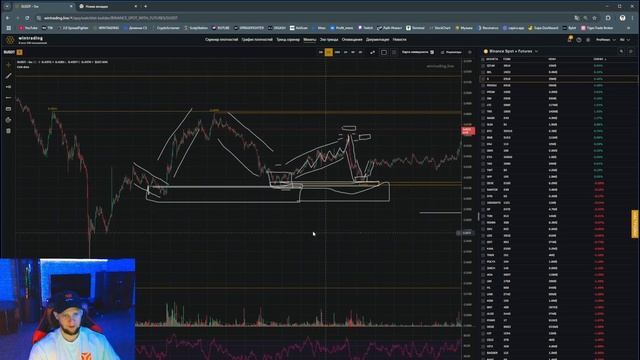This screenshot has height=360, width=640.
Task: Switch to the split chart layout icon
Action: 393,52
